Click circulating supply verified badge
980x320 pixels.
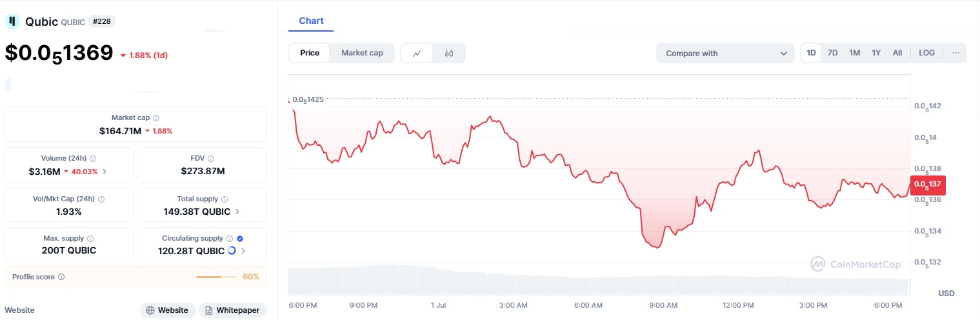[240, 238]
